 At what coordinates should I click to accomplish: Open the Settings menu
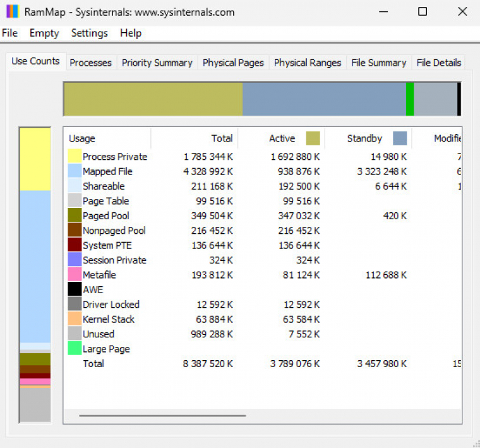point(89,33)
